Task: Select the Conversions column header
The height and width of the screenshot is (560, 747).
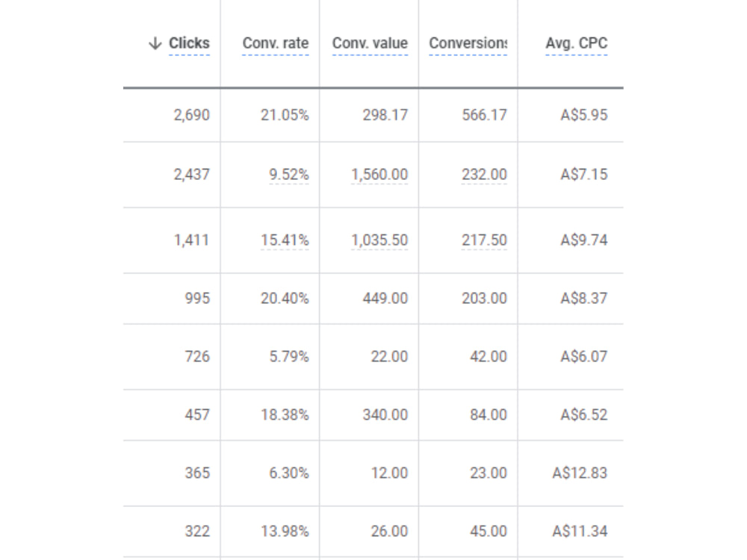Action: [x=468, y=43]
